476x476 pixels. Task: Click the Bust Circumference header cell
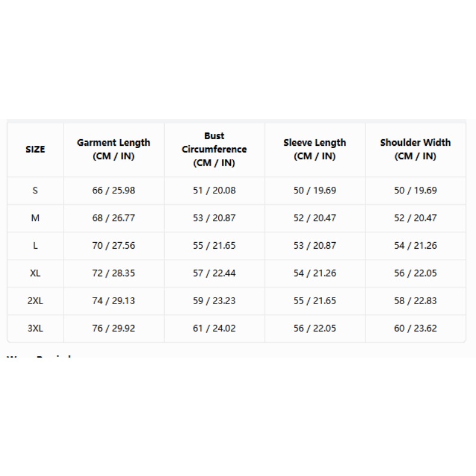[214, 149]
